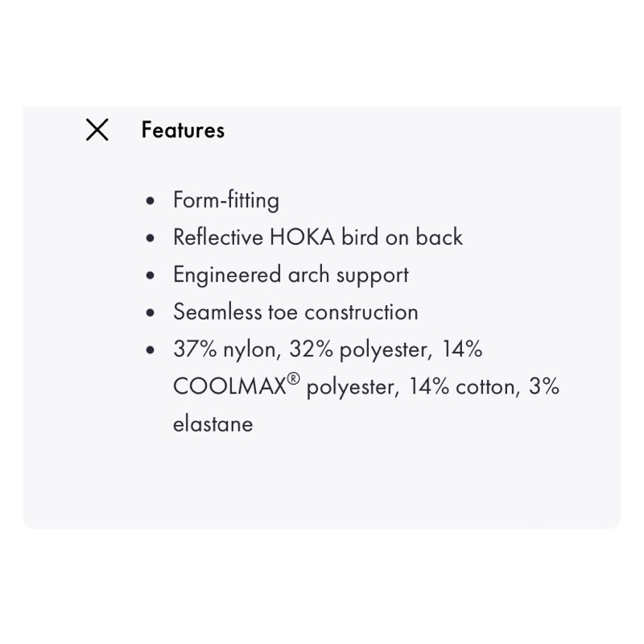
Task: Click the word elastane
Action: (x=213, y=425)
